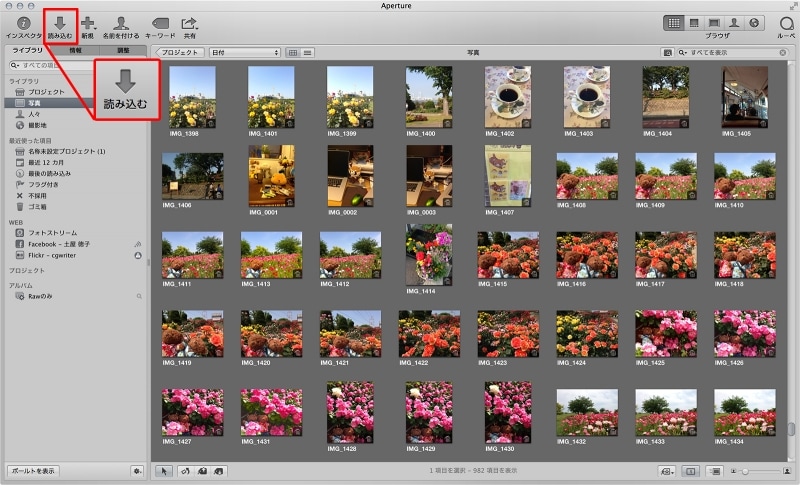800x485 pixels.
Task: Expand the 新規 new item menu
Action: pos(89,22)
